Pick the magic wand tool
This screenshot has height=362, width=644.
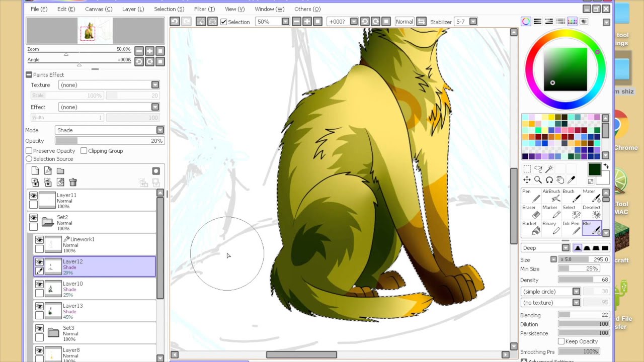(x=549, y=169)
